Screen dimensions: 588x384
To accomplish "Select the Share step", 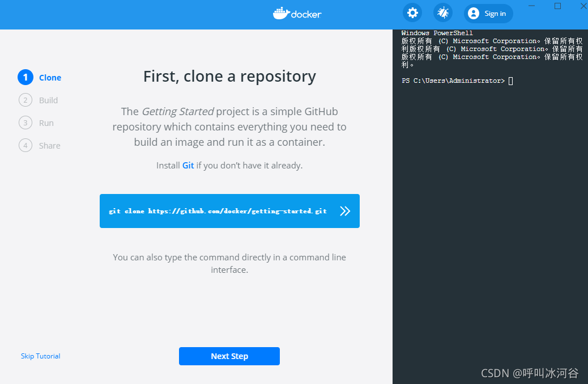I will point(40,145).
